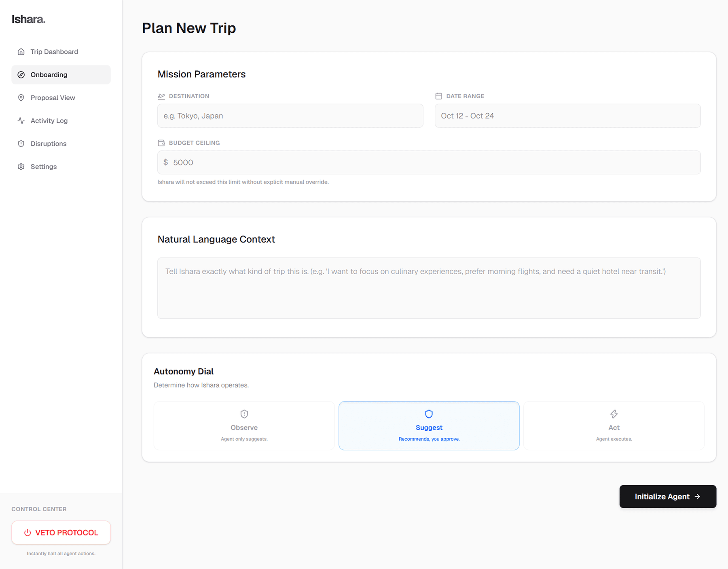Click the plane icon above Destination field
Viewport: 728px width, 569px height.
(x=161, y=96)
